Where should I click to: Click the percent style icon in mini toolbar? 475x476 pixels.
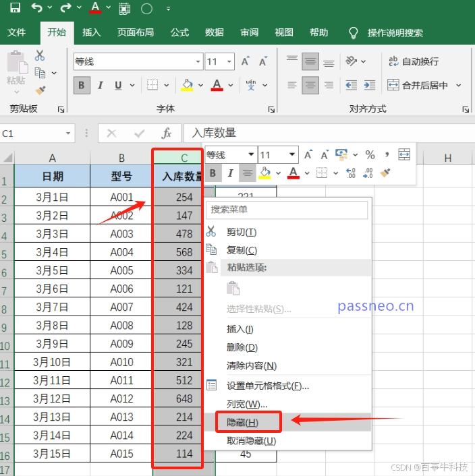pyautogui.click(x=370, y=155)
